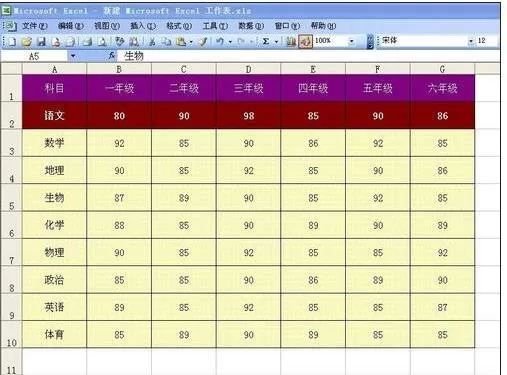Screen dimensions: 507x375
Task: Select the header cell 六年级
Action: [442, 88]
